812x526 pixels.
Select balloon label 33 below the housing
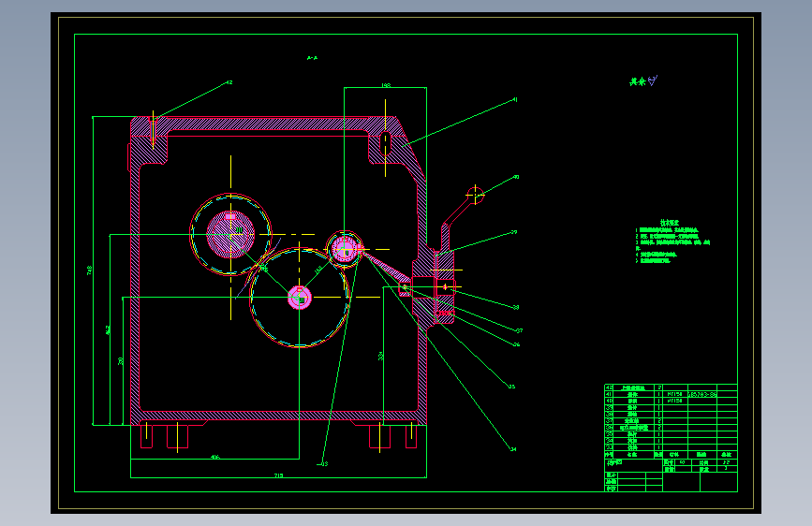[324, 464]
